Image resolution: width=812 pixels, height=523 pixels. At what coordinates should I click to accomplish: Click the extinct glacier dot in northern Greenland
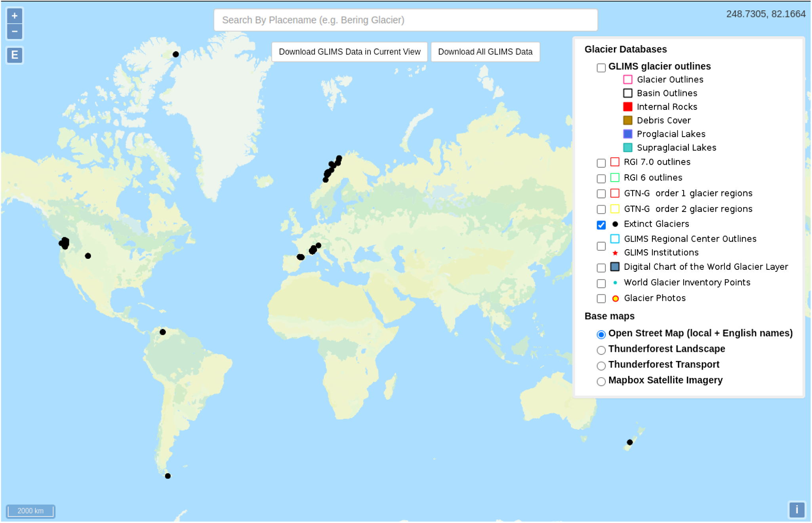(x=176, y=54)
